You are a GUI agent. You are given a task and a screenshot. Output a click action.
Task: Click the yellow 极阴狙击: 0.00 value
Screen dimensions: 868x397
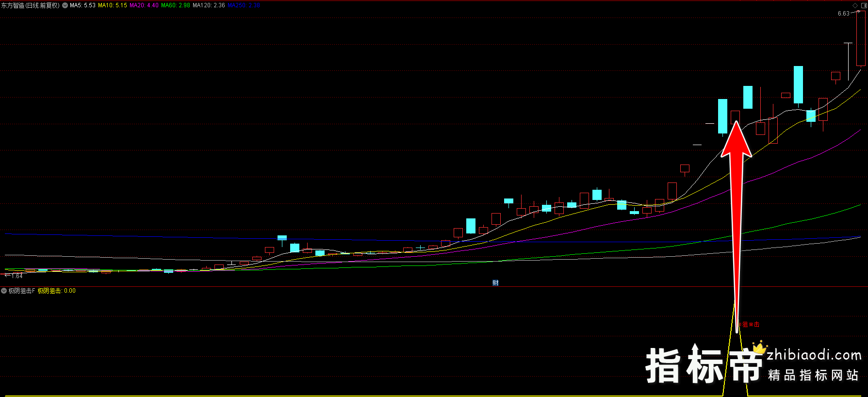57,291
